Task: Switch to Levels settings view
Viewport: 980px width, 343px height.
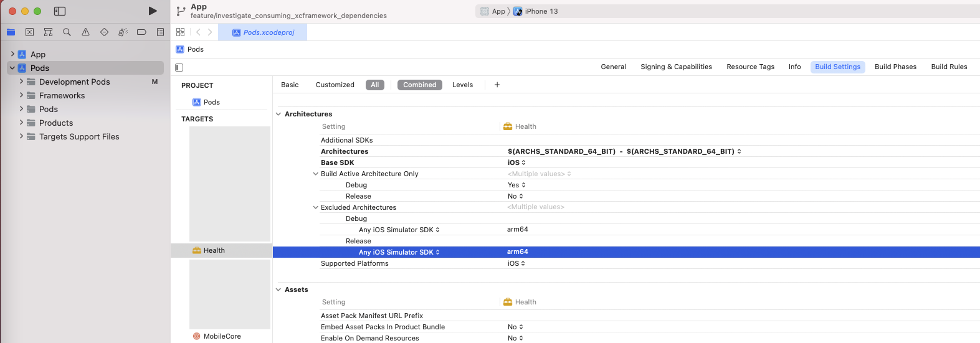Action: click(x=462, y=85)
